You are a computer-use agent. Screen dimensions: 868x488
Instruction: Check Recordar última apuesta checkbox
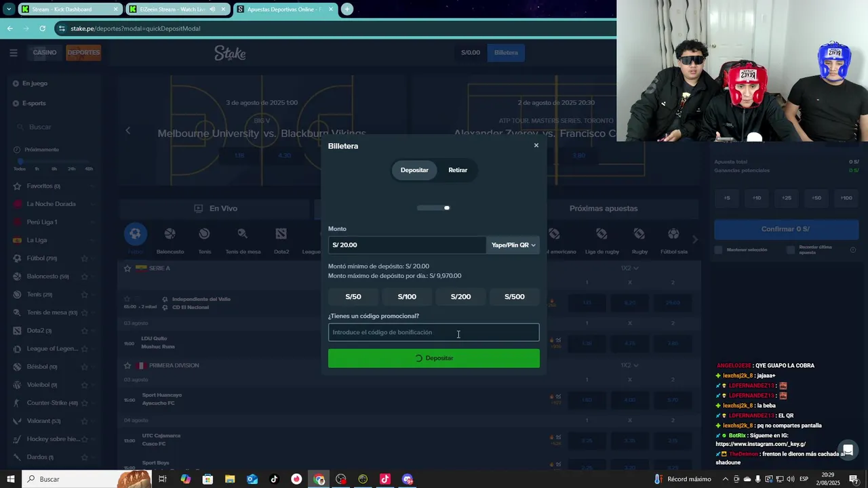tap(791, 250)
